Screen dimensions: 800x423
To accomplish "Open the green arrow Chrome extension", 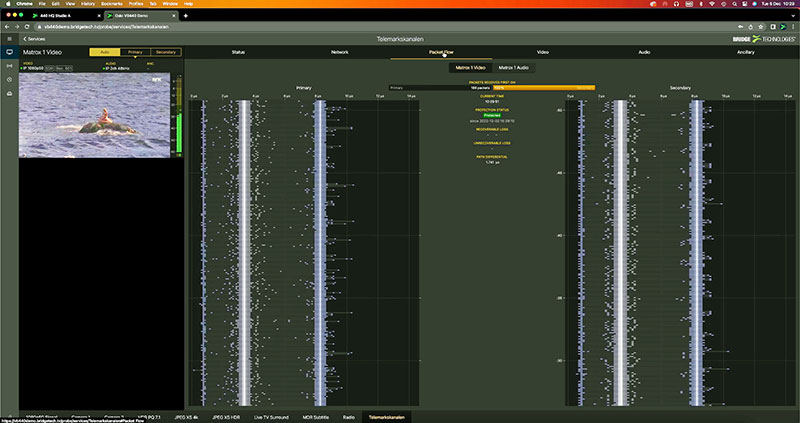I will click(783, 27).
